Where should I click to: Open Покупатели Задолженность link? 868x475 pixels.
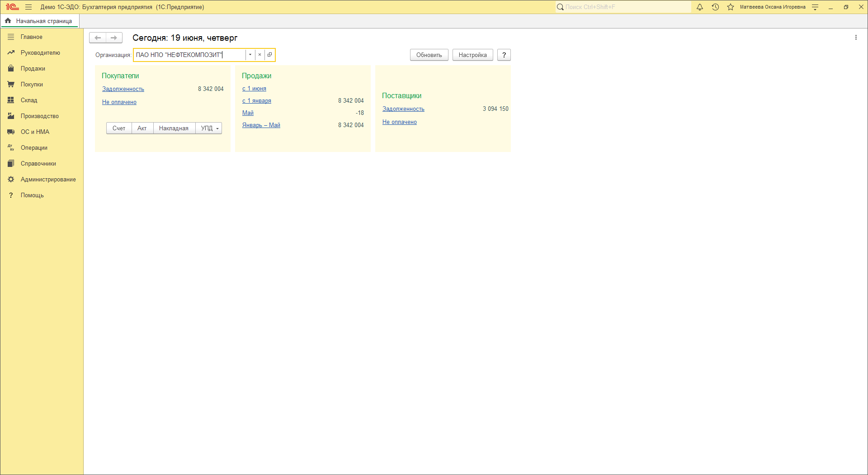[x=123, y=89]
